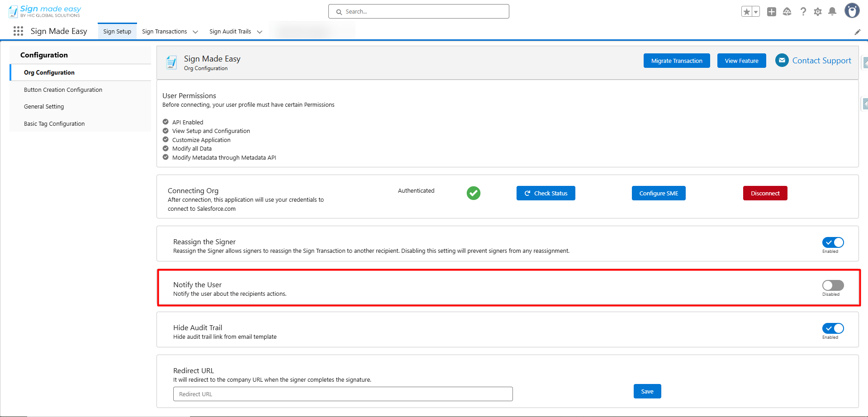Screen dimensions: 868x417
Task: Click the Customize Application check icon
Action: point(166,140)
